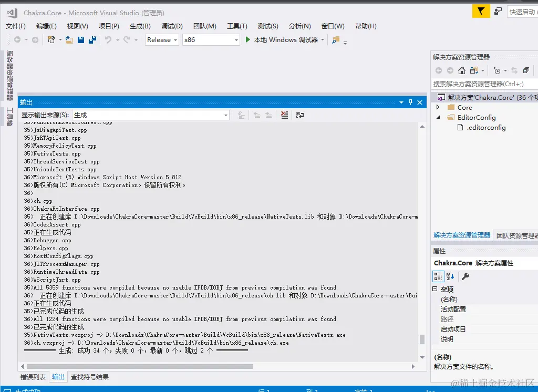
Task: Close the Output panel
Action: pos(420,102)
